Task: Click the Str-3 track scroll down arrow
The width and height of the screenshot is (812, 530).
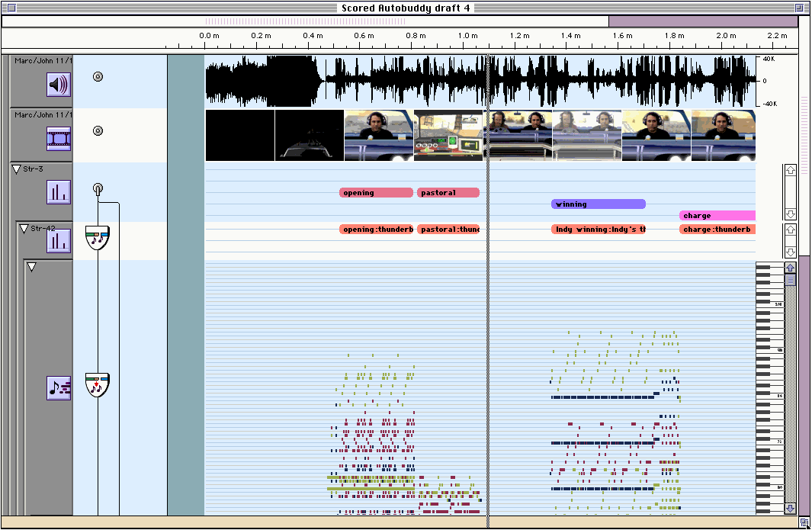Action: coord(790,214)
